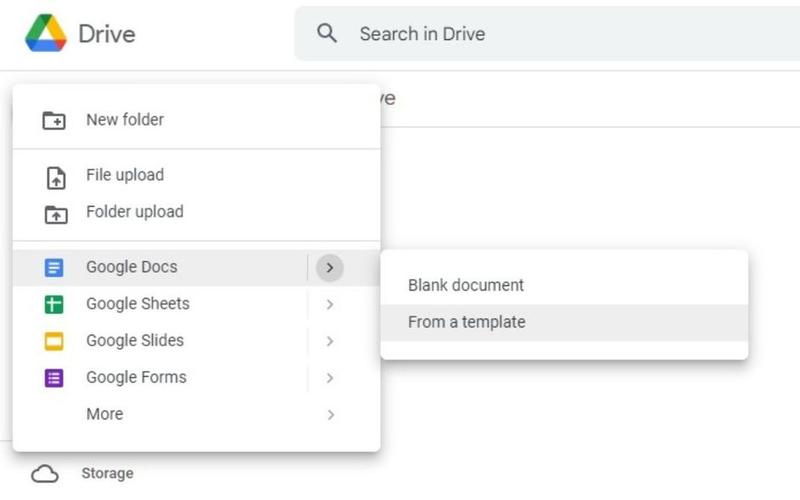Click the search magnifier icon

tap(327, 33)
